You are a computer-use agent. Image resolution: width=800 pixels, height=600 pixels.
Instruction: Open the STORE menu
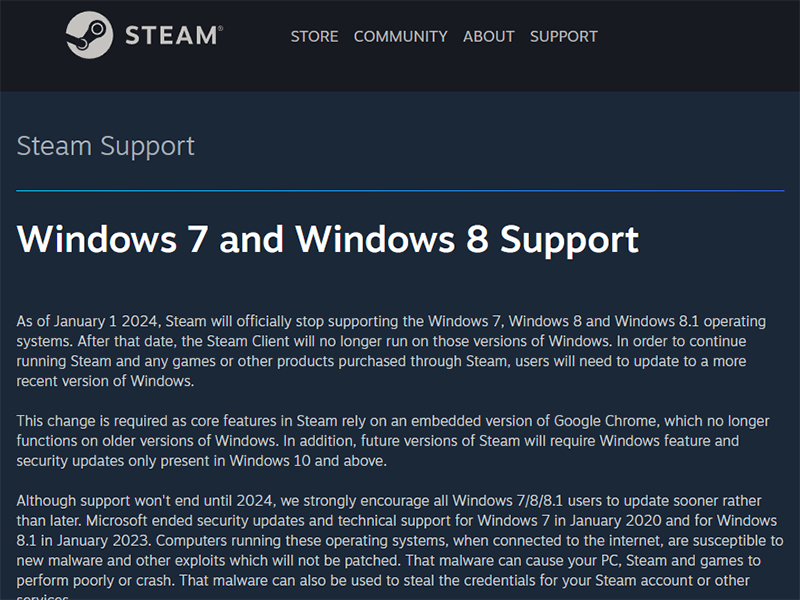click(314, 36)
